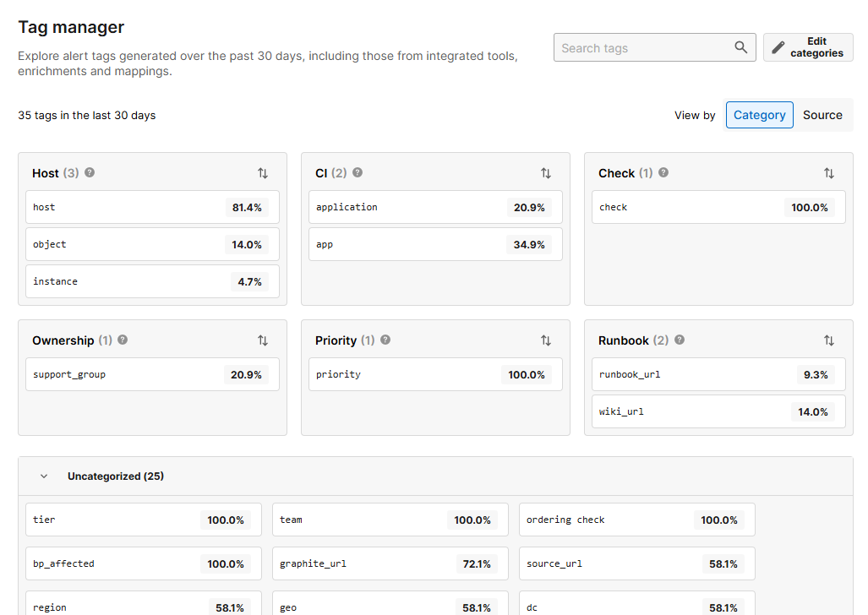Click the Edit categories button
868x615 pixels.
808,46
